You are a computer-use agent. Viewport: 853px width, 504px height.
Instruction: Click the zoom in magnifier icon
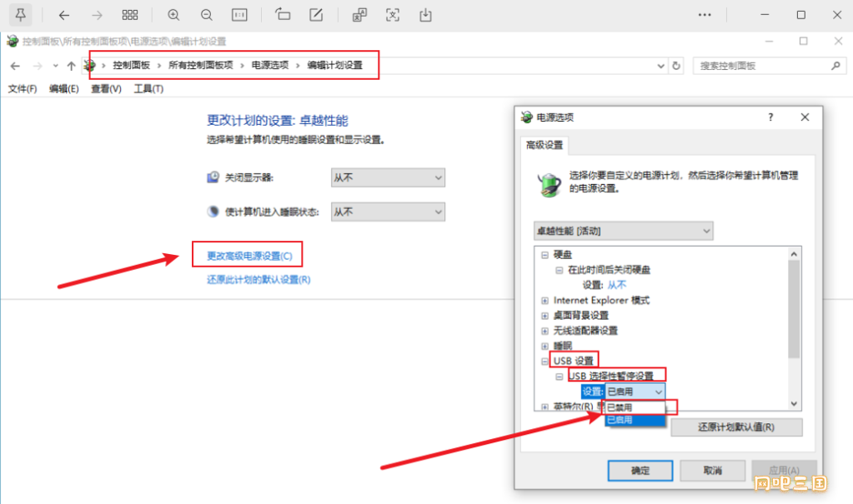(173, 15)
